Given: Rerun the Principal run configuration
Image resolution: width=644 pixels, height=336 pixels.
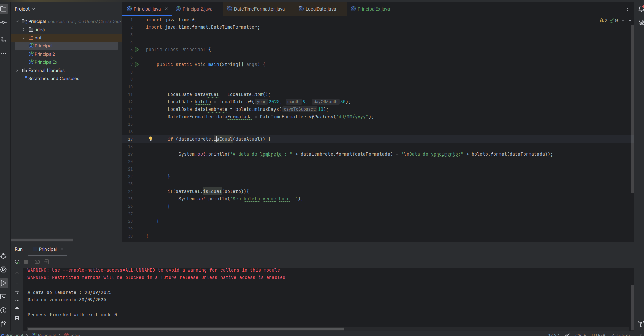Looking at the screenshot, I should click(x=17, y=262).
